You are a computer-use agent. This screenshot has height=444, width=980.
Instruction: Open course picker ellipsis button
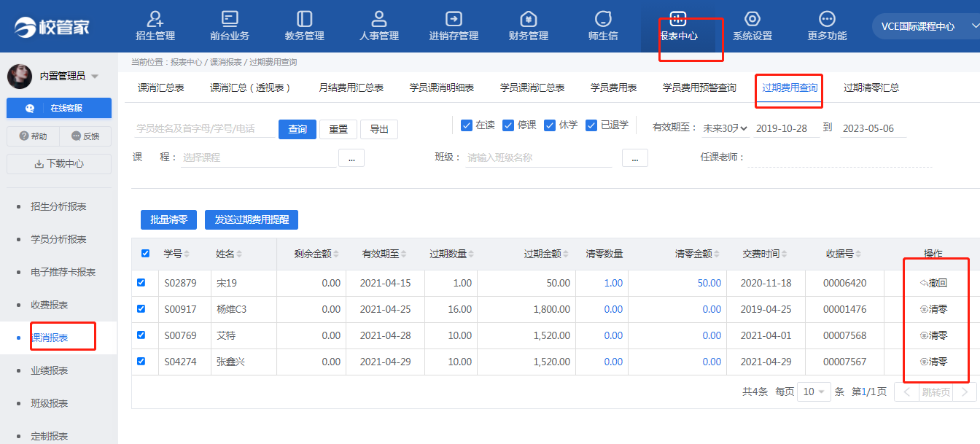[x=351, y=157]
